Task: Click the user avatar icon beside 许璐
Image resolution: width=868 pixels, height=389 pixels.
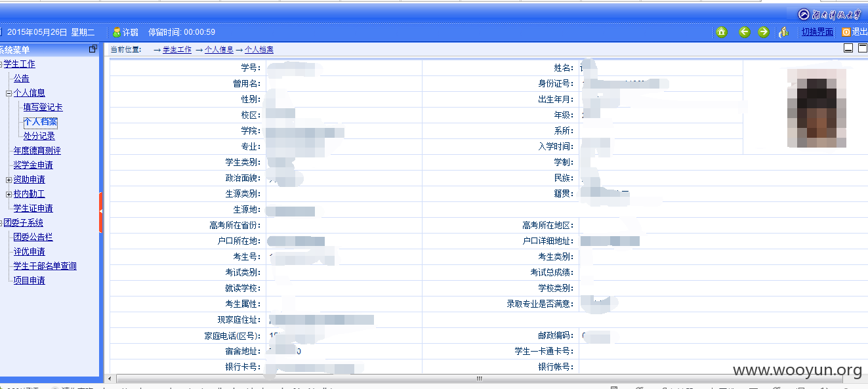Action: pos(117,32)
